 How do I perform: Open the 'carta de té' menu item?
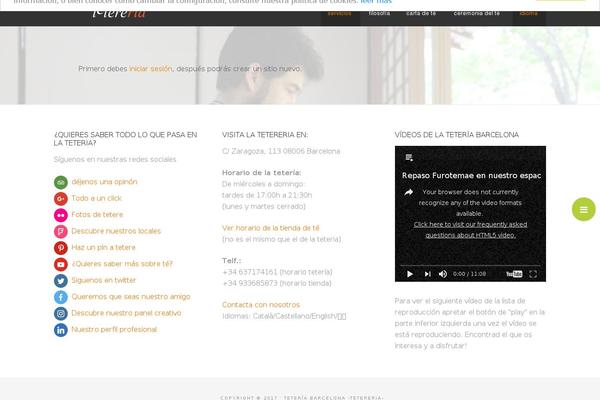(421, 13)
